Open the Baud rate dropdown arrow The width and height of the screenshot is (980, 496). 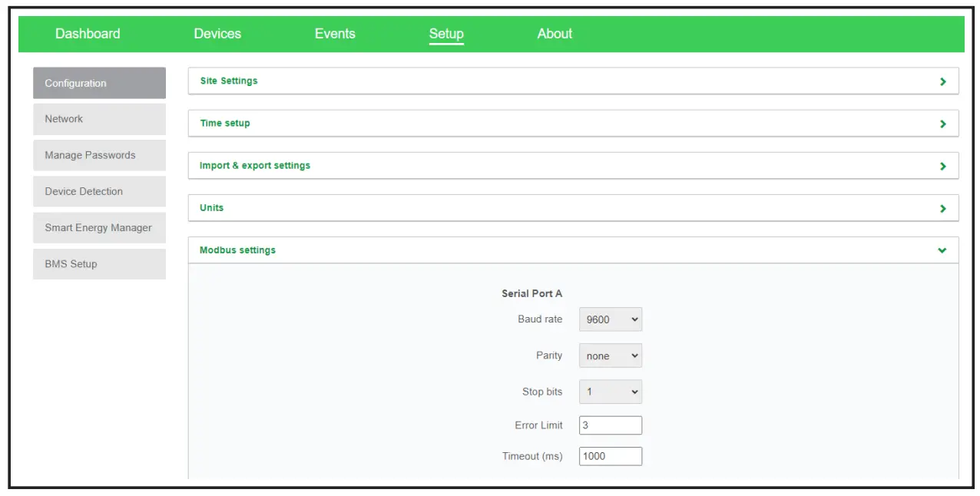coord(634,319)
